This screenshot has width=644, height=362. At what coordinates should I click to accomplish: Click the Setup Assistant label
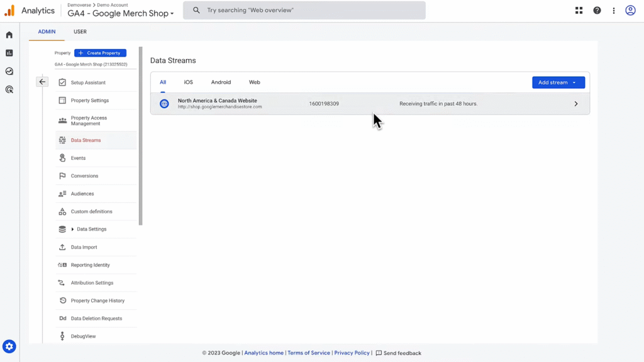click(88, 82)
